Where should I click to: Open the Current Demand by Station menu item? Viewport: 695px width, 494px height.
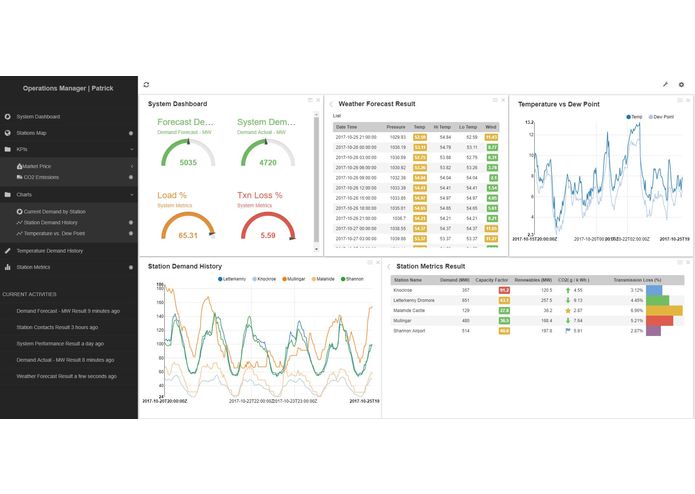(x=55, y=212)
